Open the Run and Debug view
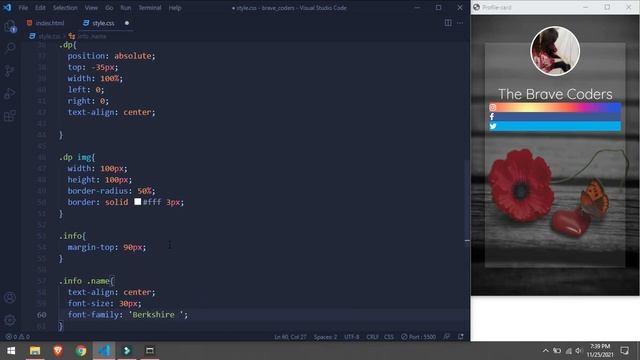 [x=10, y=93]
